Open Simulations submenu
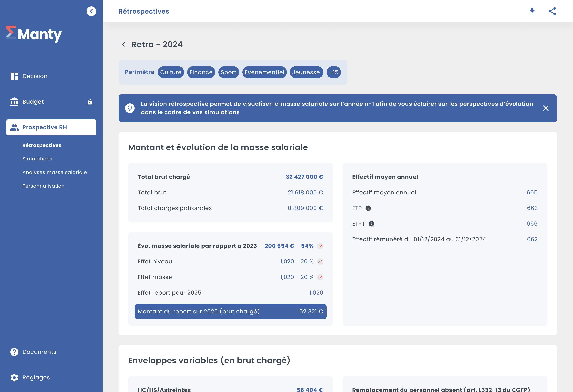The height and width of the screenshot is (392, 573). [x=37, y=159]
